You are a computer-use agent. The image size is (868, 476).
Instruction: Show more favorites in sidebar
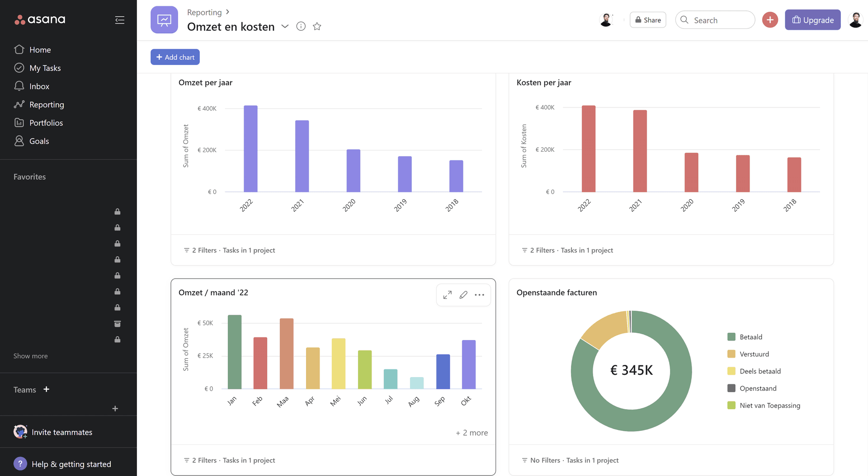click(x=30, y=356)
